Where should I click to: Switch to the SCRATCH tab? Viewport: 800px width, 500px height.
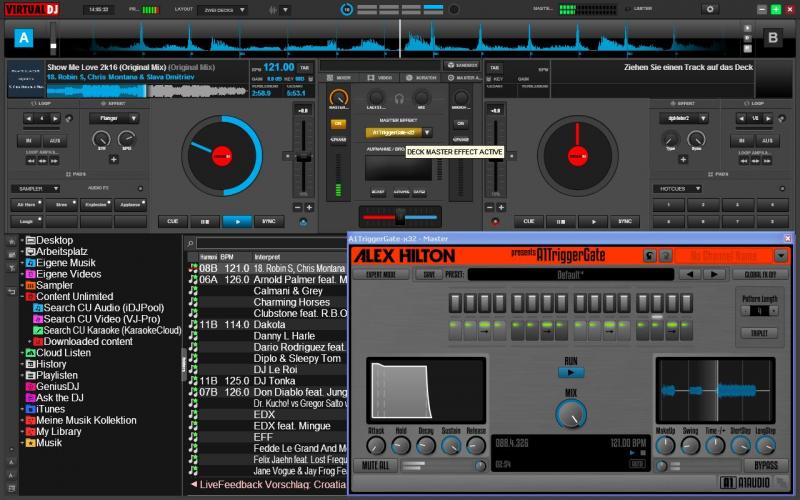tap(421, 78)
